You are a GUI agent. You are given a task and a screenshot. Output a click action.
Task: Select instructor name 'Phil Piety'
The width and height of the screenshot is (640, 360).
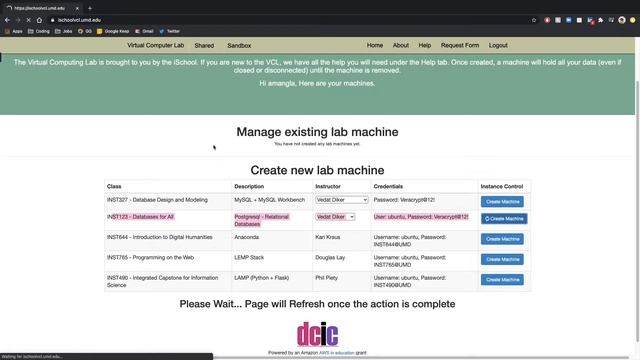click(327, 278)
